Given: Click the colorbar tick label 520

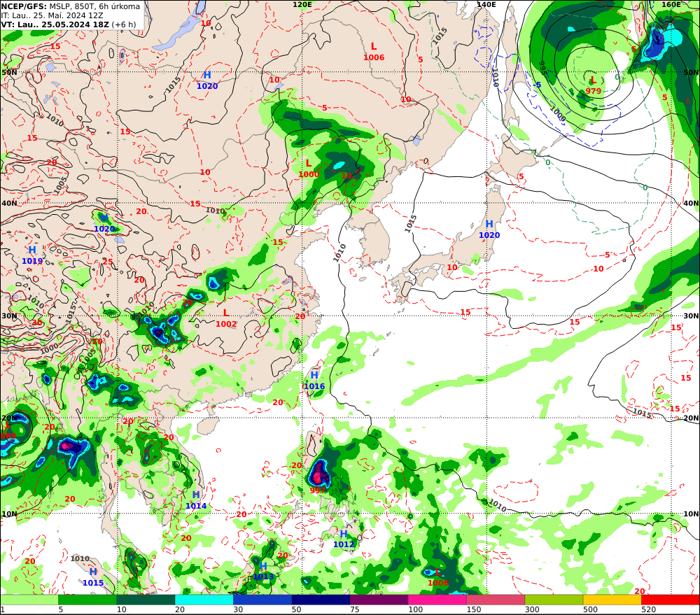Looking at the screenshot, I should 649,609.
